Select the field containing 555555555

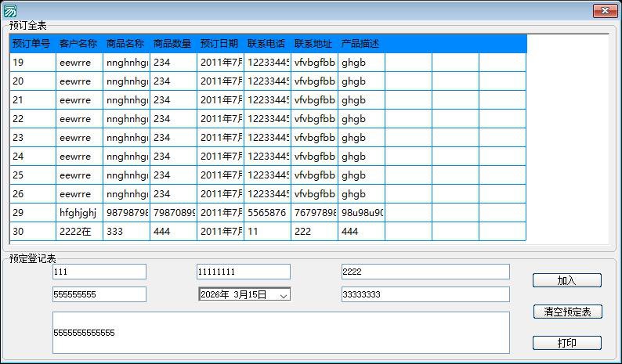pyautogui.click(x=99, y=294)
